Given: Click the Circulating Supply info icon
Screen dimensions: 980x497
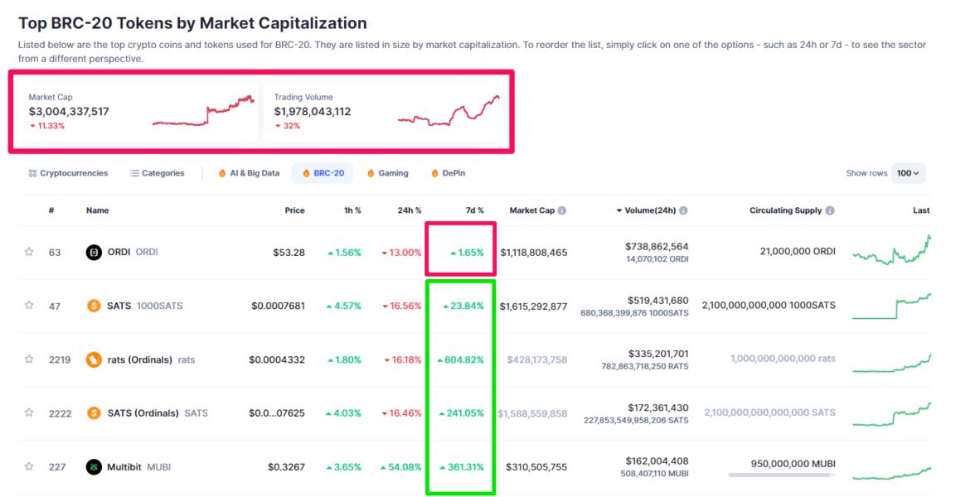Looking at the screenshot, I should click(x=830, y=210).
